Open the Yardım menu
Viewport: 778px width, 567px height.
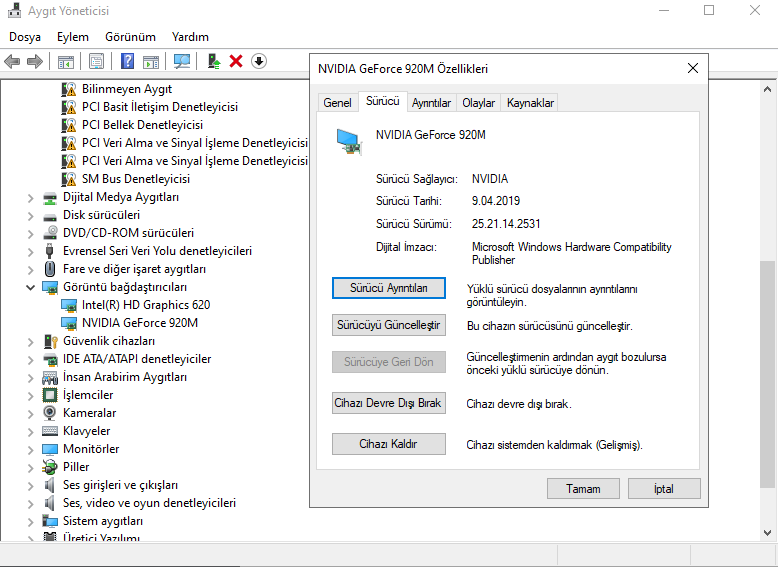(x=190, y=37)
